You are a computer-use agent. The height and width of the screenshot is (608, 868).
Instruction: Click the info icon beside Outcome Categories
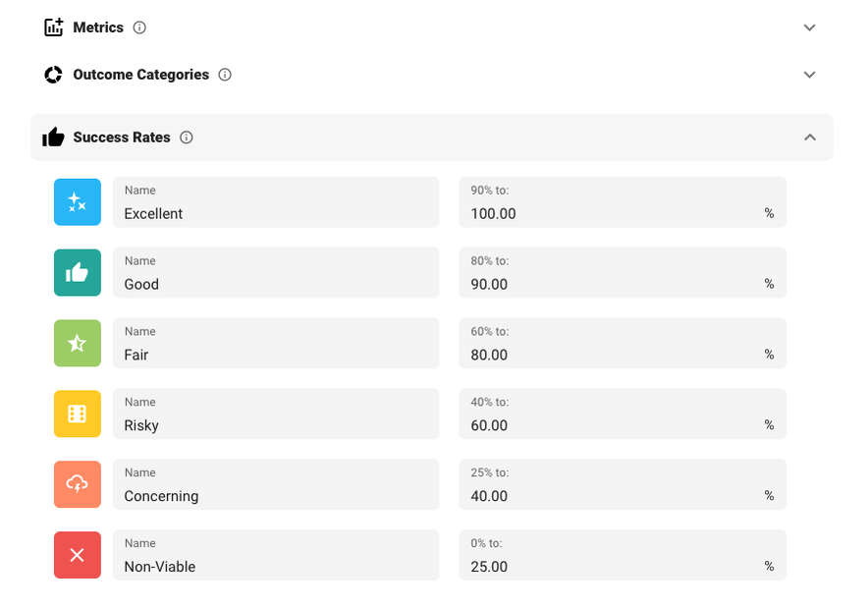coord(225,75)
